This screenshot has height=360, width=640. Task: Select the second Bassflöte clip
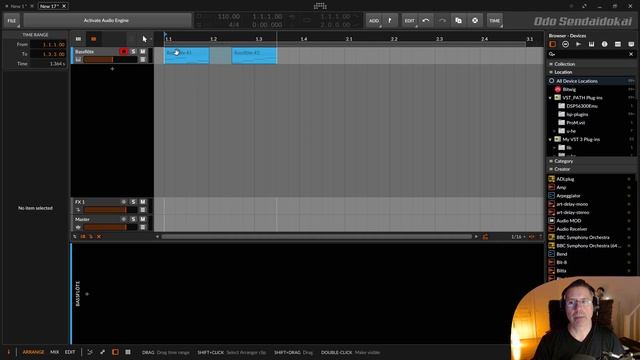click(254, 56)
